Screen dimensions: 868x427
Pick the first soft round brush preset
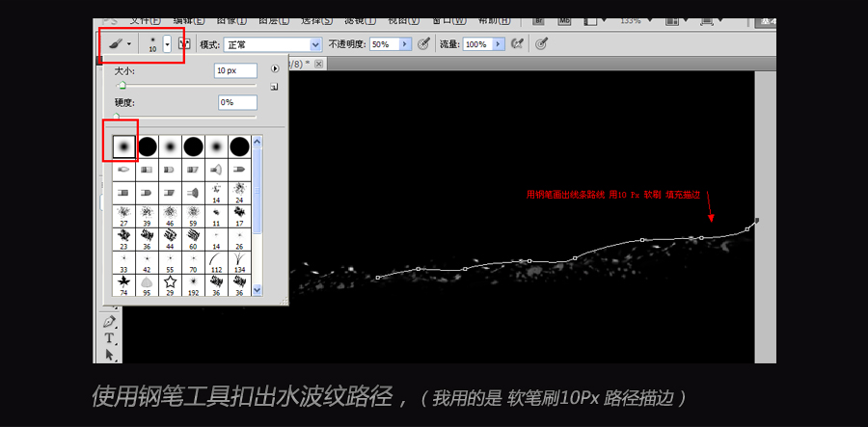[x=123, y=146]
